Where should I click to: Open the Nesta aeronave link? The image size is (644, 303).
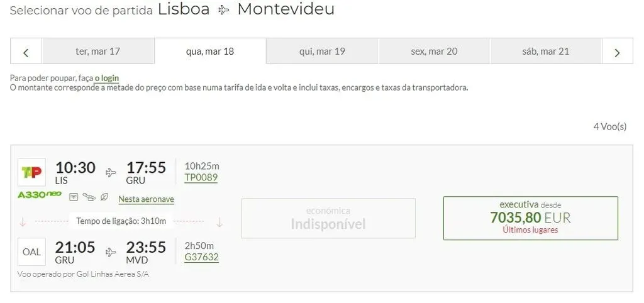(x=146, y=199)
